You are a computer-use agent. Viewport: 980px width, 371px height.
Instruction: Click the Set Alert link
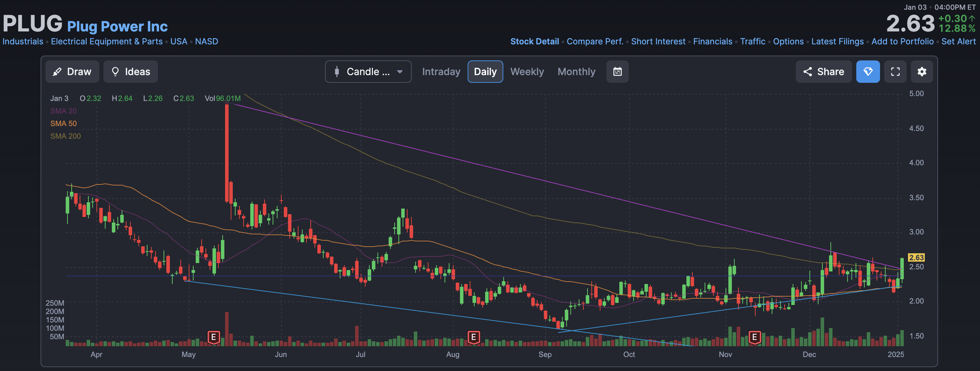coord(958,42)
